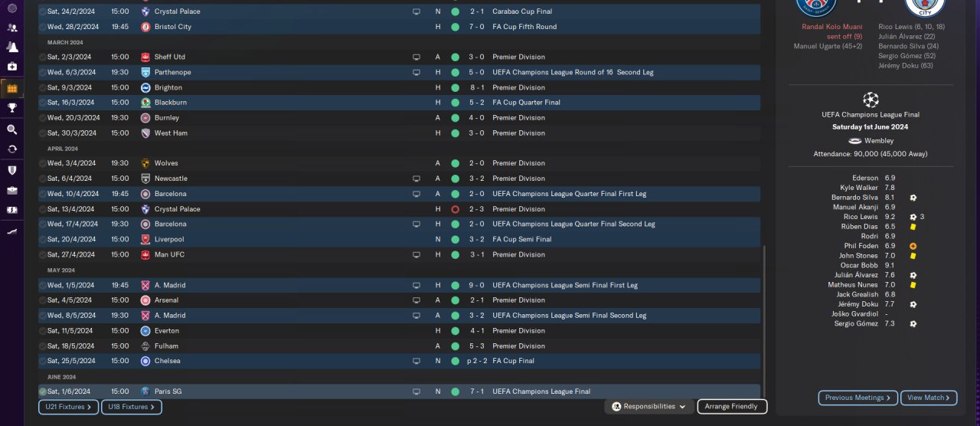Image resolution: width=980 pixels, height=426 pixels.
Task: Select Rico Lewis in player ratings
Action: [x=861, y=217]
